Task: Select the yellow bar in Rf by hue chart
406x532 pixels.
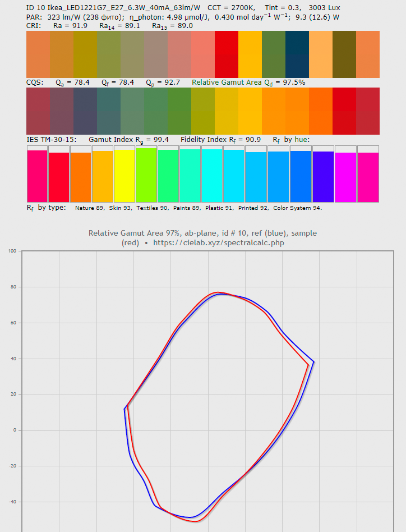Action: point(124,176)
